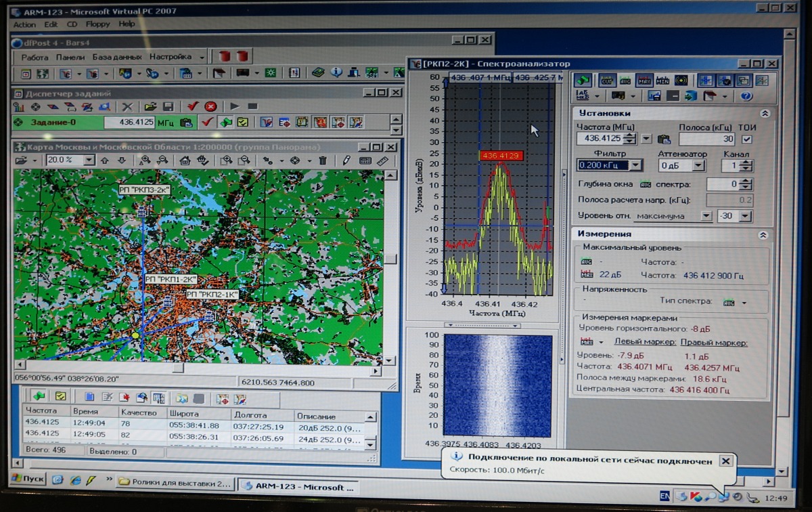The height and width of the screenshot is (512, 812).
Task: Open the map zoom percentage dropdown
Action: tap(88, 161)
